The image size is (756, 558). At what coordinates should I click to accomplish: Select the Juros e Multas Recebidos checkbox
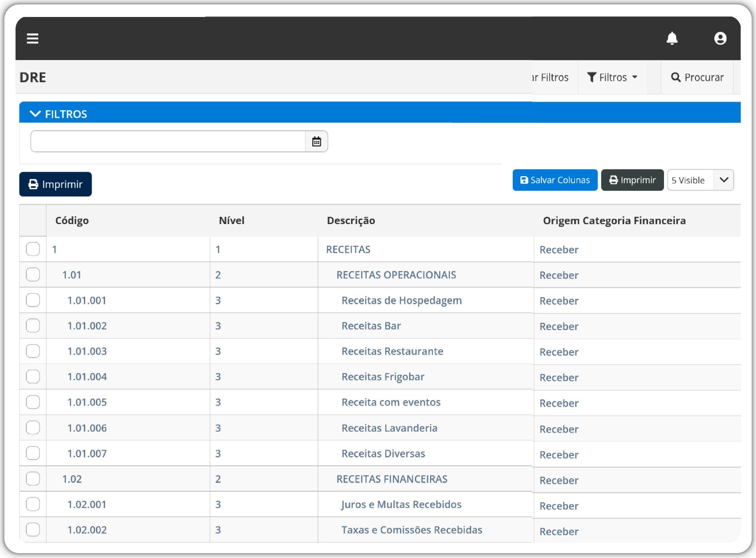coord(33,504)
